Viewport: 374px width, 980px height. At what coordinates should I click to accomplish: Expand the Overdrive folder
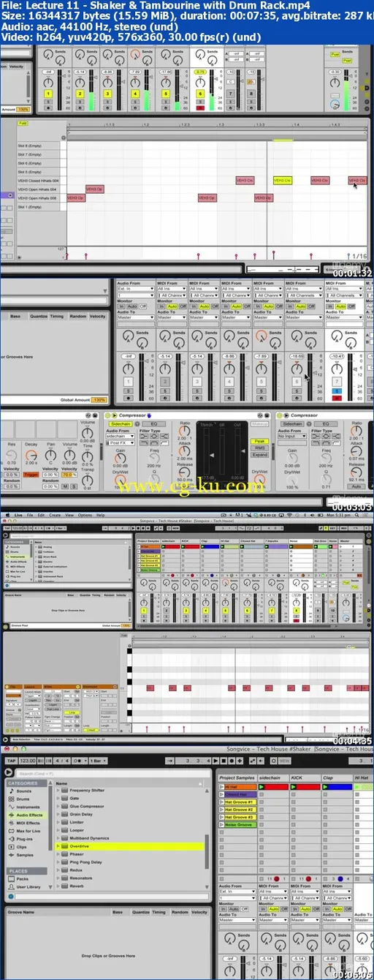[x=59, y=845]
